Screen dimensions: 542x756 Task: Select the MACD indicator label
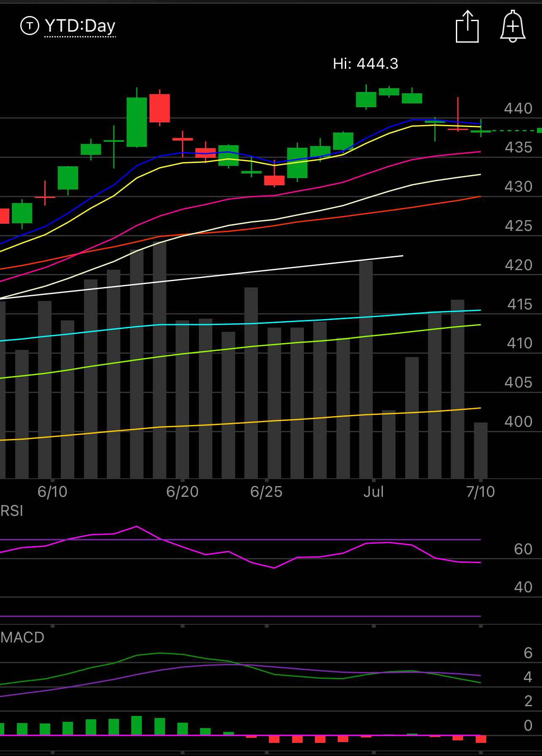click(x=22, y=637)
